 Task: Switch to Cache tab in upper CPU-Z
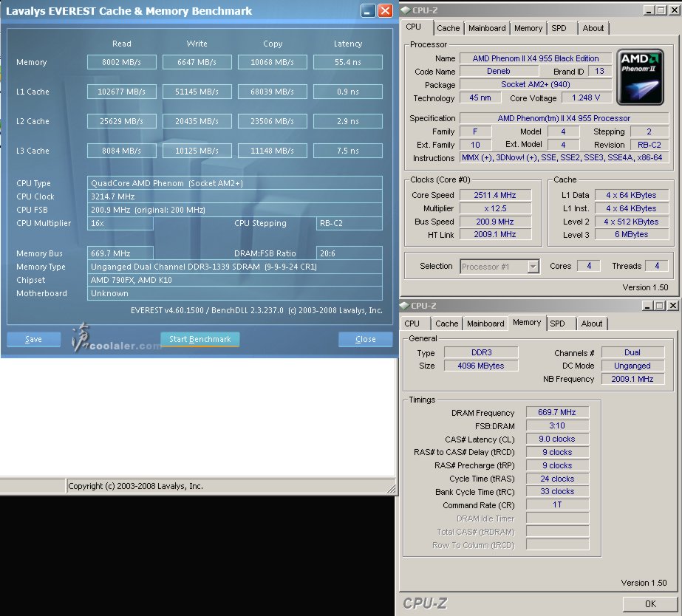click(x=448, y=28)
